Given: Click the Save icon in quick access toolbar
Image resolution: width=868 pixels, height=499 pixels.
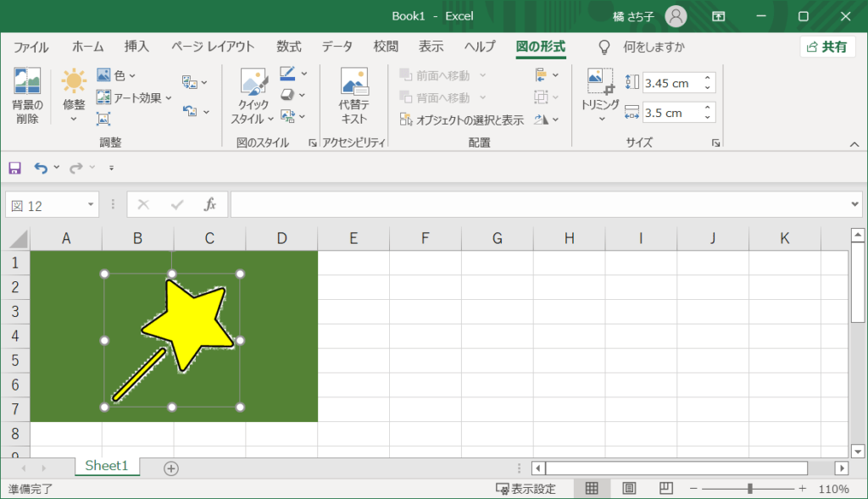Looking at the screenshot, I should click(x=15, y=168).
